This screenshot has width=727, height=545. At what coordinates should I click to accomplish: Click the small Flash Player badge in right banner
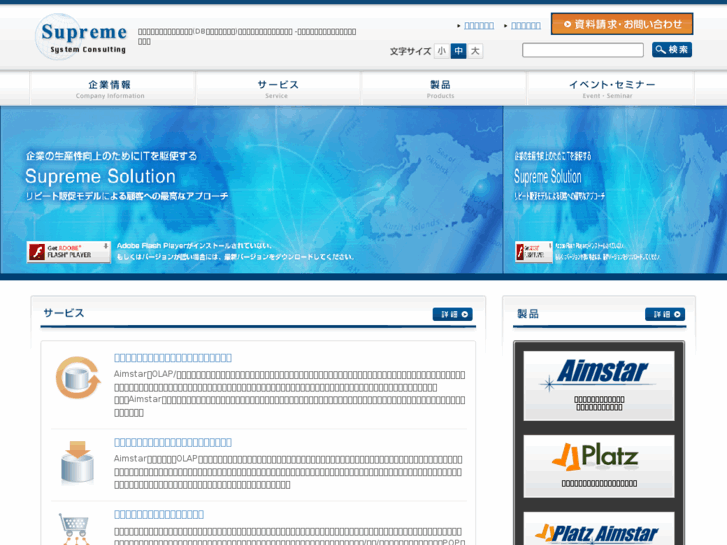point(534,252)
